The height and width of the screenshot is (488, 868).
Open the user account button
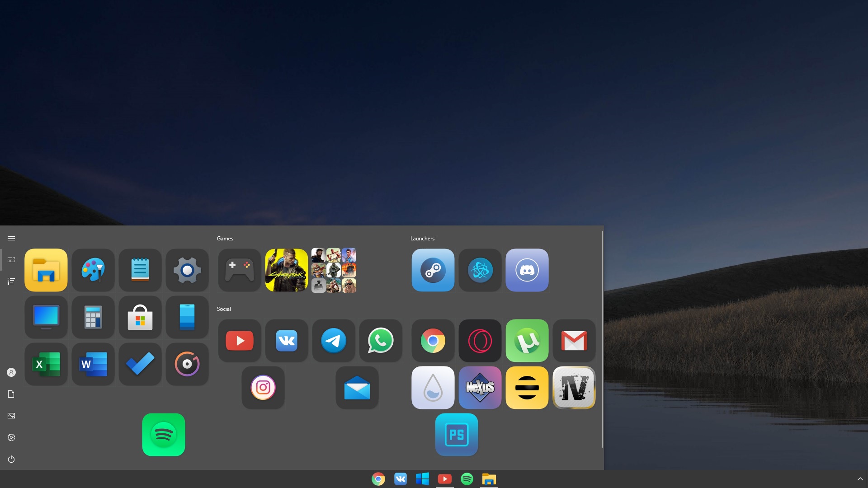pos(11,372)
